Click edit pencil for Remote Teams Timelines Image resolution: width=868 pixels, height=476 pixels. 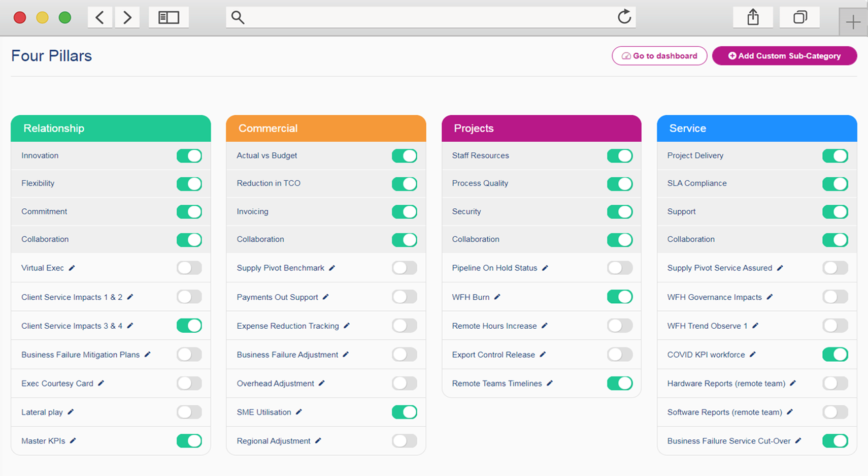(550, 383)
